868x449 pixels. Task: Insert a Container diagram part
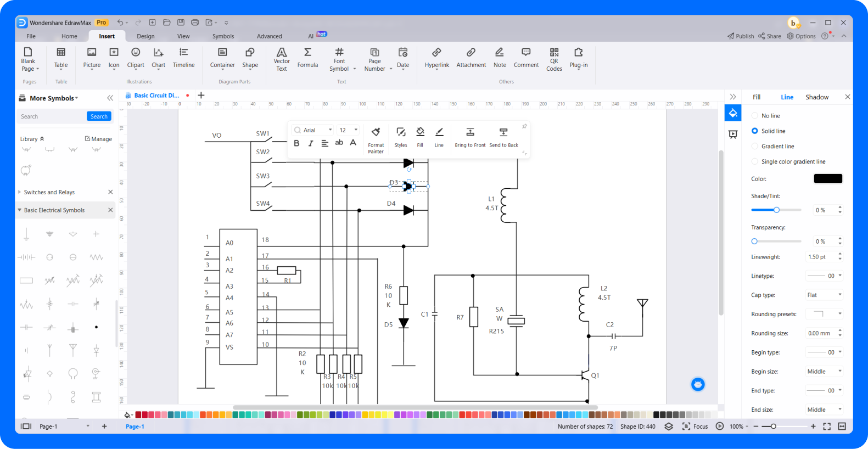[x=222, y=58]
